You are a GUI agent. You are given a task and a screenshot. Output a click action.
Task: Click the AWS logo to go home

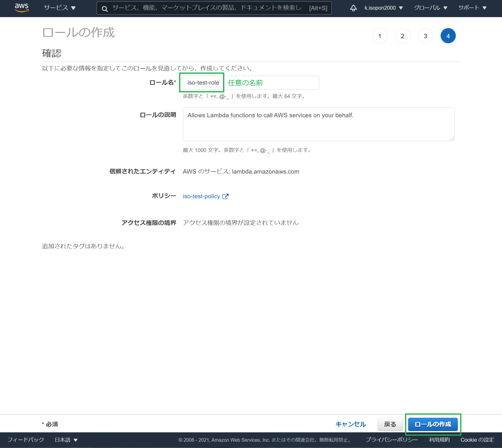pos(22,8)
